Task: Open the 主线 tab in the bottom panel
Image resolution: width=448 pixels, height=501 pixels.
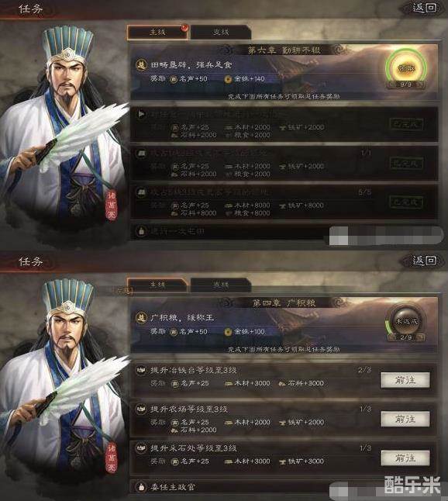Action: [x=157, y=285]
